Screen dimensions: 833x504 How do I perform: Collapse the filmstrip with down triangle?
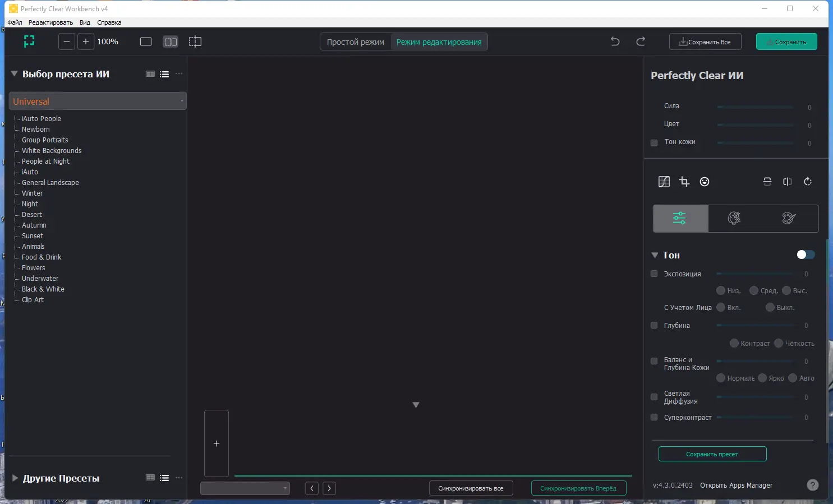416,405
